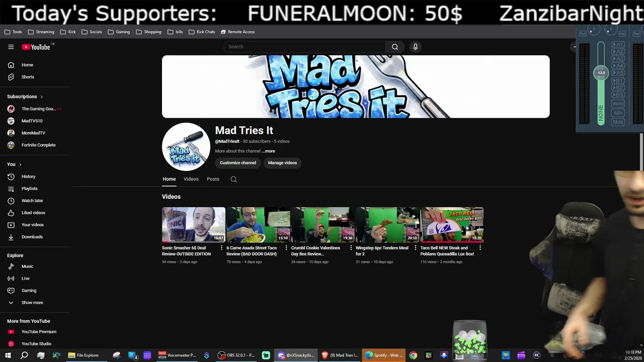
Task: Open Kick Chats bookmarks folder
Action: [x=202, y=32]
